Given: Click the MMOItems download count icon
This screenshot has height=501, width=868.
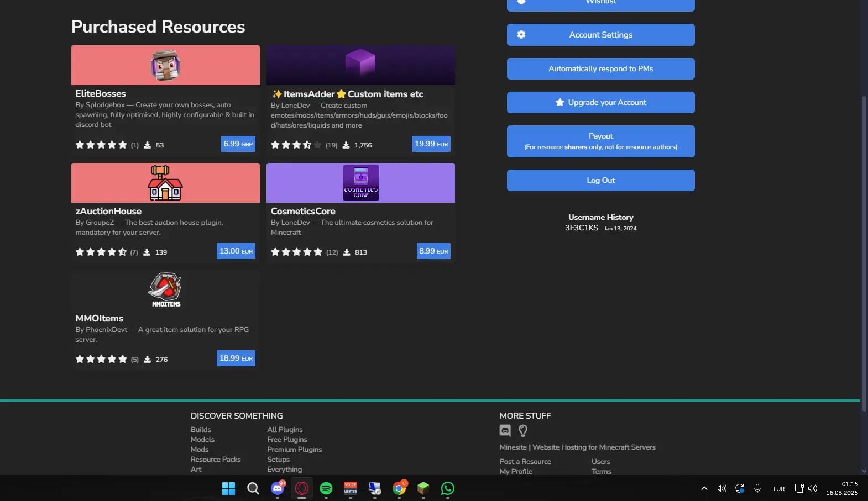Looking at the screenshot, I should [147, 360].
